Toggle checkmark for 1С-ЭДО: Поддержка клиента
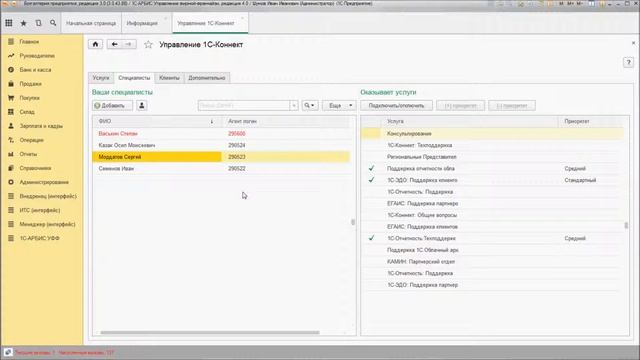Viewport: 640px width, 360px height. [371, 180]
